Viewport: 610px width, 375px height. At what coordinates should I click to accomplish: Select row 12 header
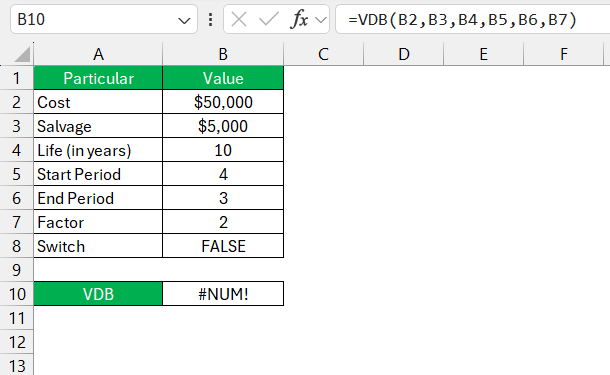click(16, 342)
